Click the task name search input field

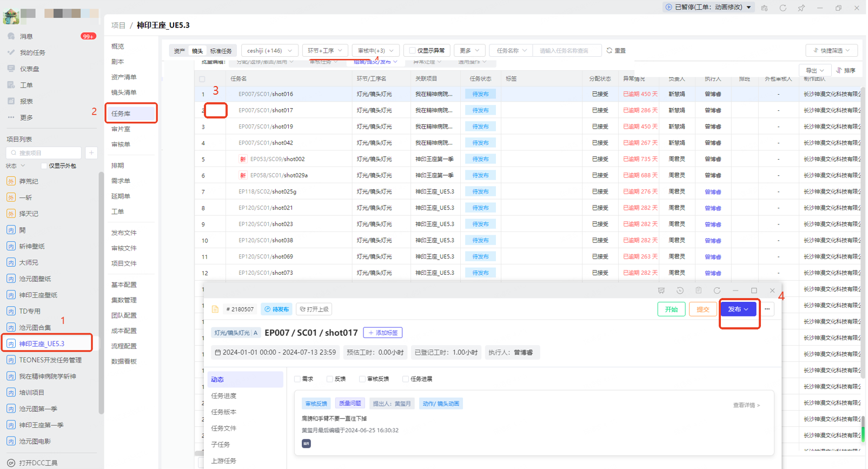[x=566, y=50]
